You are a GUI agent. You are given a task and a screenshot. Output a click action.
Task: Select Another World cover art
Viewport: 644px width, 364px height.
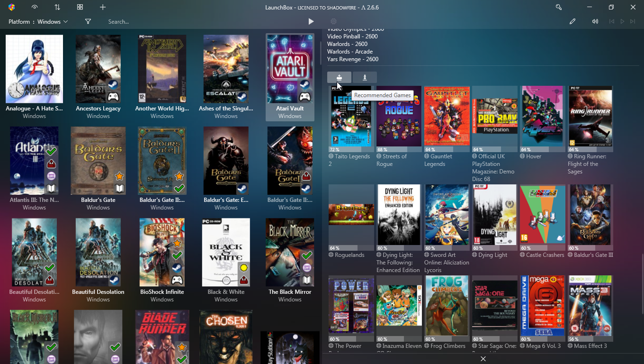[x=162, y=69]
